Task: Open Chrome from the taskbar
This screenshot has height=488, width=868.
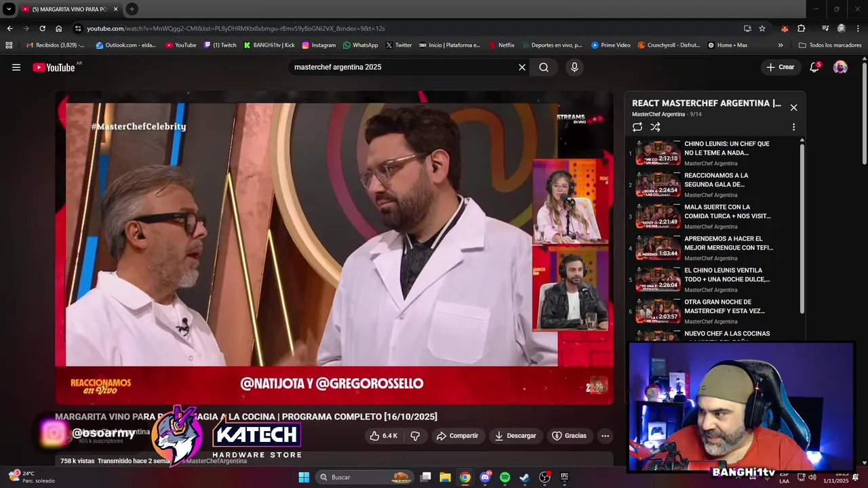Action: (465, 477)
